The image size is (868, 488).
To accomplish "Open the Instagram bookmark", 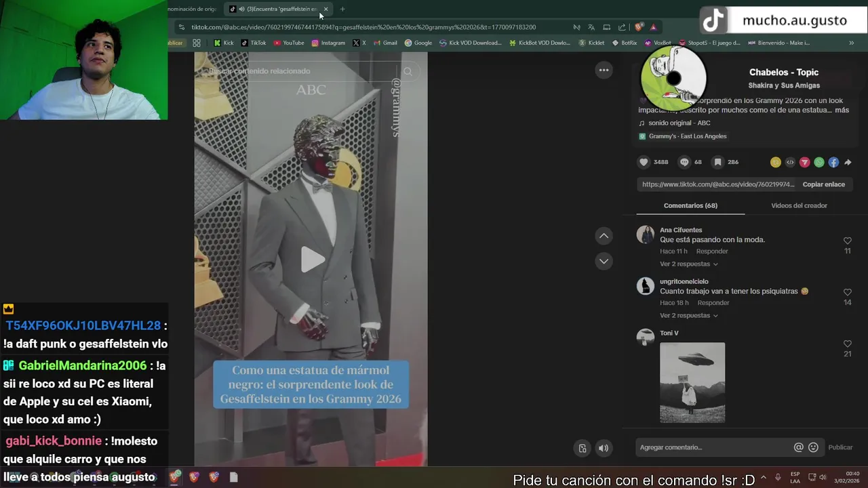I will point(328,43).
